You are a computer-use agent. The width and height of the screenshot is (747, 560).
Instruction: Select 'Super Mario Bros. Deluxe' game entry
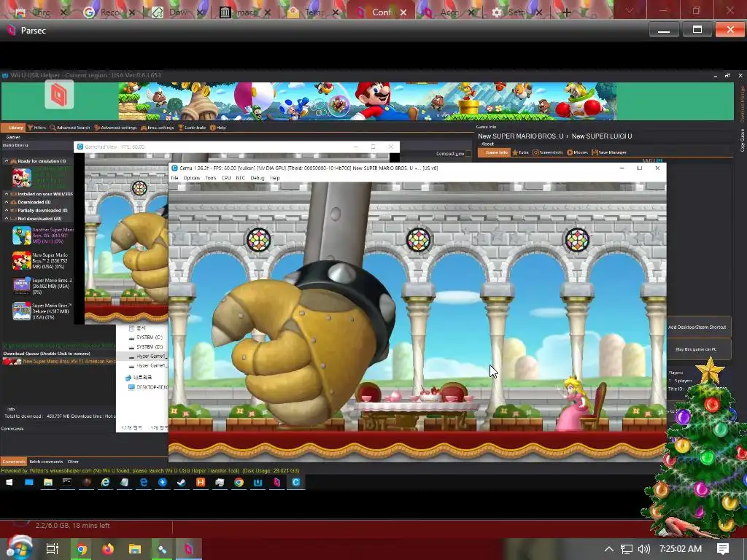tap(42, 311)
